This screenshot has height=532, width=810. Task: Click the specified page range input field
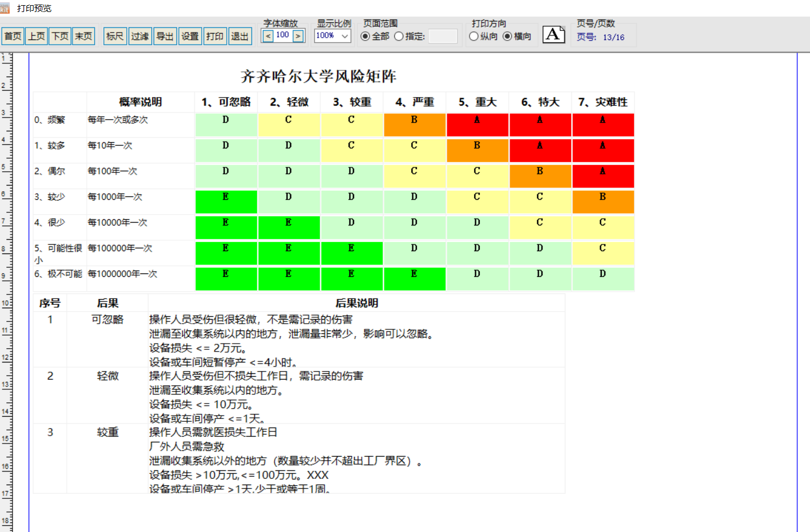coord(443,36)
